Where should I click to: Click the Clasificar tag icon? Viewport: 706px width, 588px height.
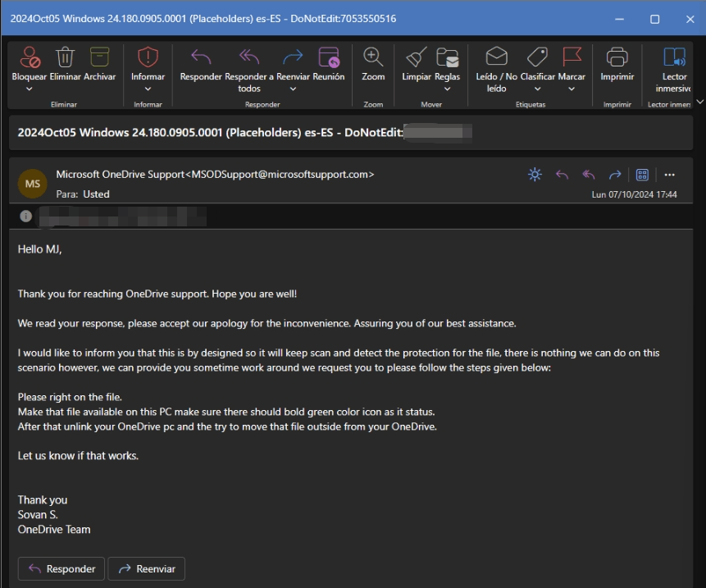537,57
